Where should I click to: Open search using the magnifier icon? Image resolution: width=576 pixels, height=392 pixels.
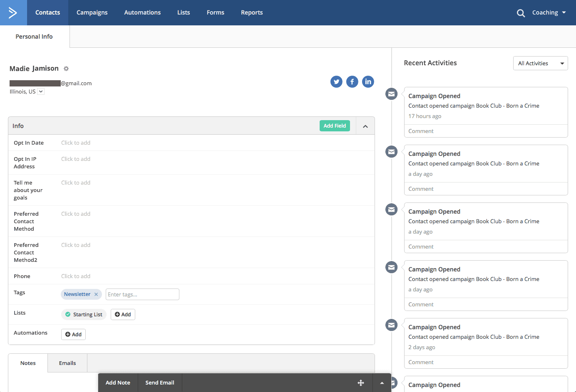(521, 12)
